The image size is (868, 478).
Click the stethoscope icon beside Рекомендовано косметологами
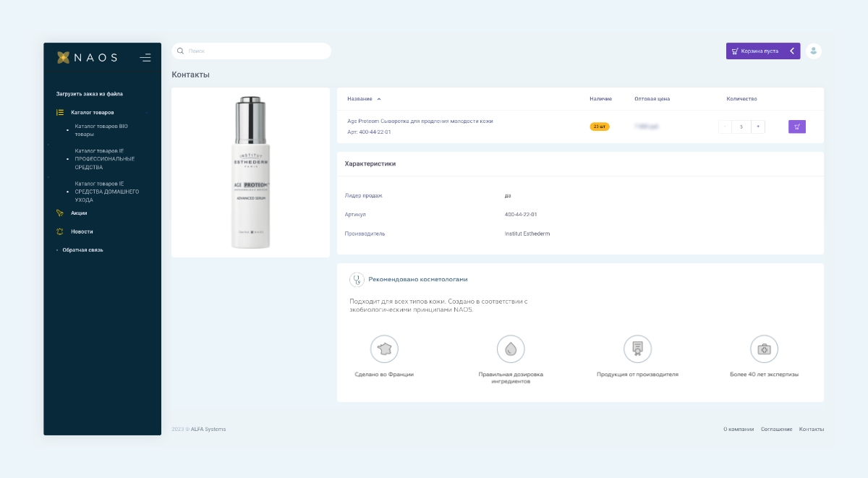click(x=357, y=280)
